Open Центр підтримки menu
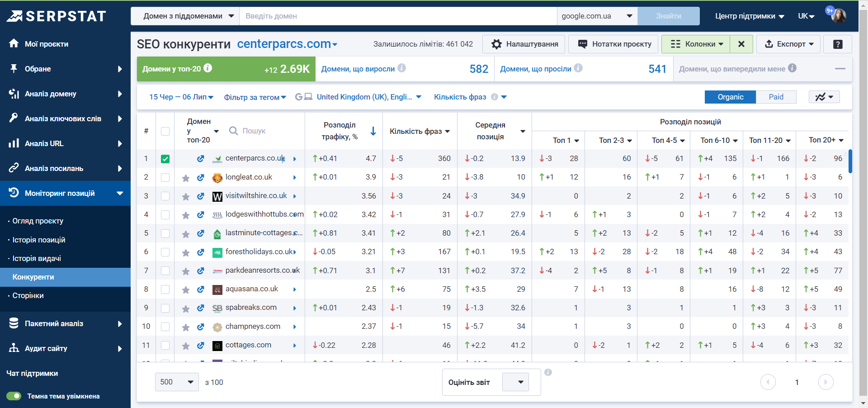This screenshot has height=408, width=868. click(x=750, y=16)
